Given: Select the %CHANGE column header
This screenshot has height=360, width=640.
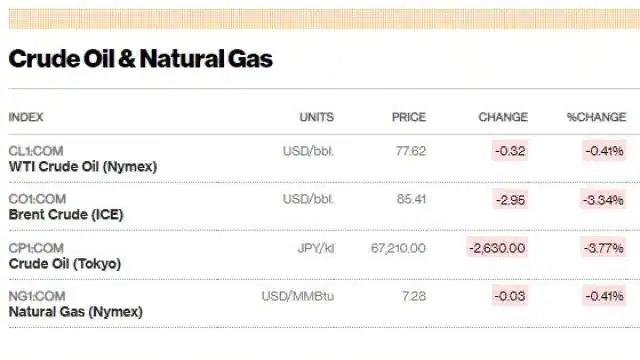Looking at the screenshot, I should pyautogui.click(x=597, y=117).
